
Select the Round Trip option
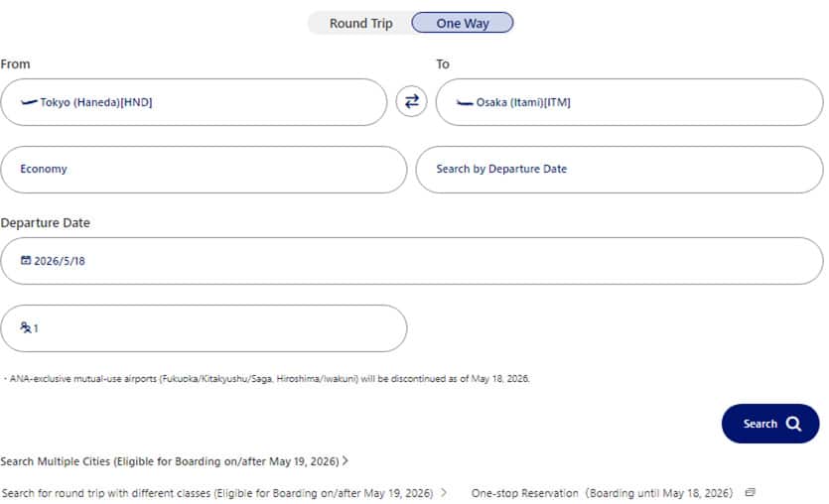tap(360, 23)
